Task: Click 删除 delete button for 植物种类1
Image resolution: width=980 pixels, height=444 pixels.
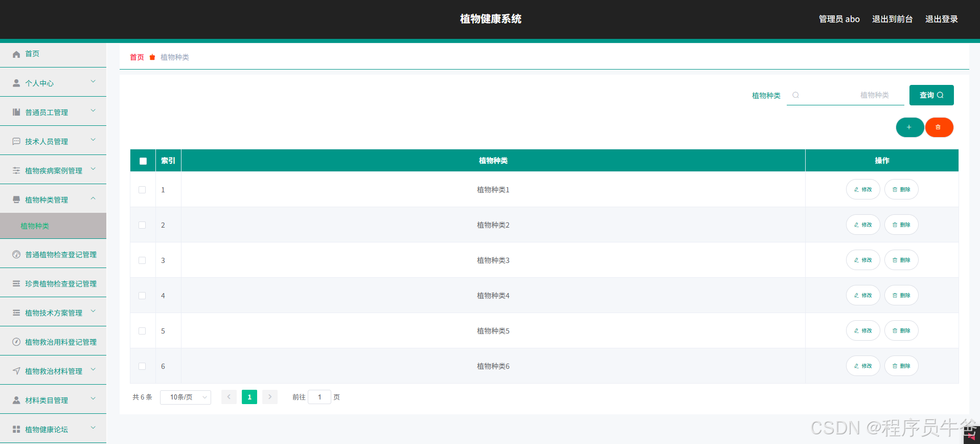Action: click(x=901, y=189)
